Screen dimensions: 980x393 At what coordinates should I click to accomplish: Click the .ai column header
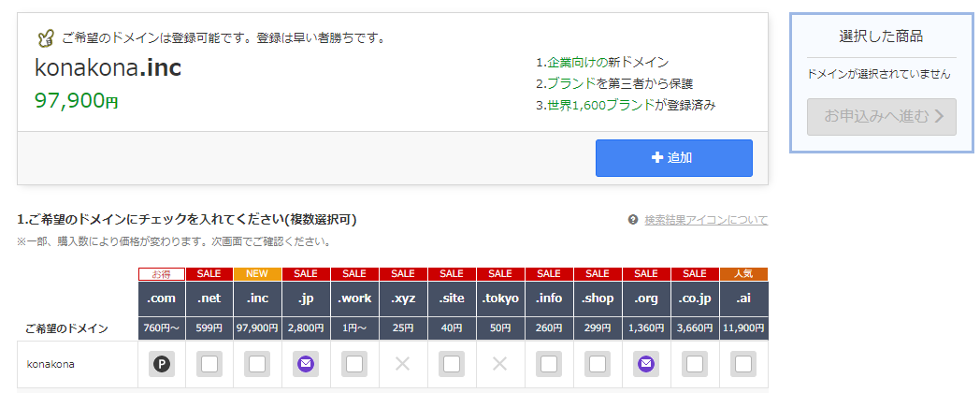point(743,298)
